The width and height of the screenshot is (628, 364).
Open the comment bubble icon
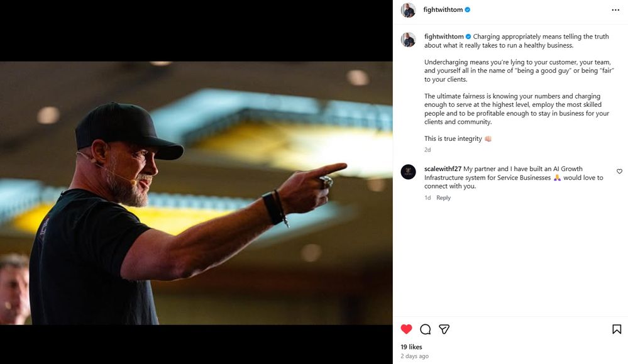click(426, 329)
